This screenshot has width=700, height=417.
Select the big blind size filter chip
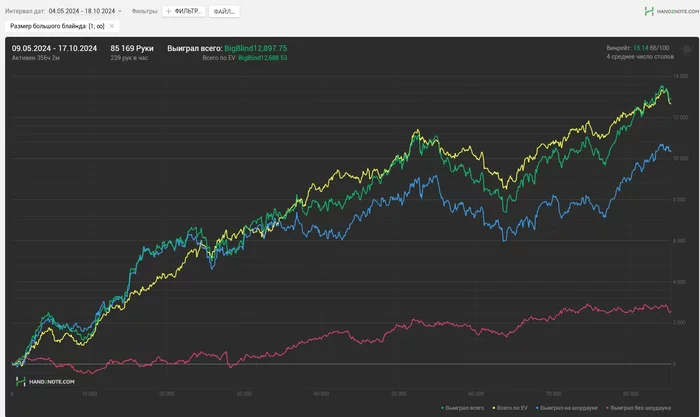[x=57, y=26]
